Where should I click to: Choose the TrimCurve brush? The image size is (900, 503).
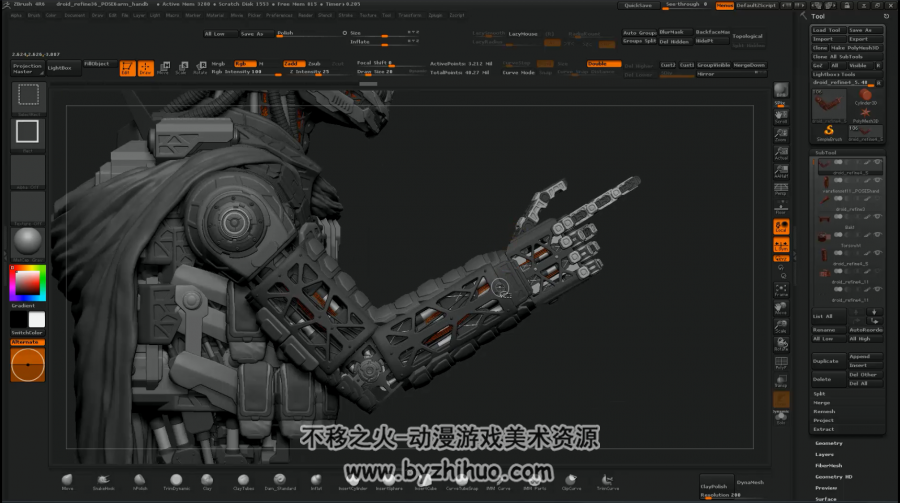point(607,481)
